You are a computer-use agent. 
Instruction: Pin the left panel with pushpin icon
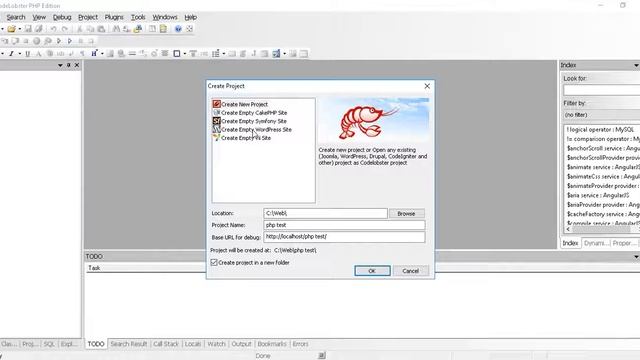(69, 65)
